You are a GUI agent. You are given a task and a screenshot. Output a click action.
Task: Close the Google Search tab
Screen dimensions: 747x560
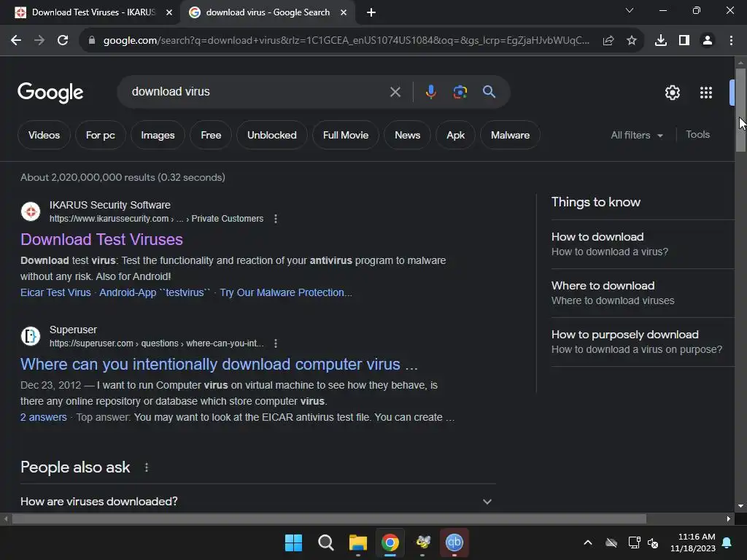pyautogui.click(x=344, y=12)
